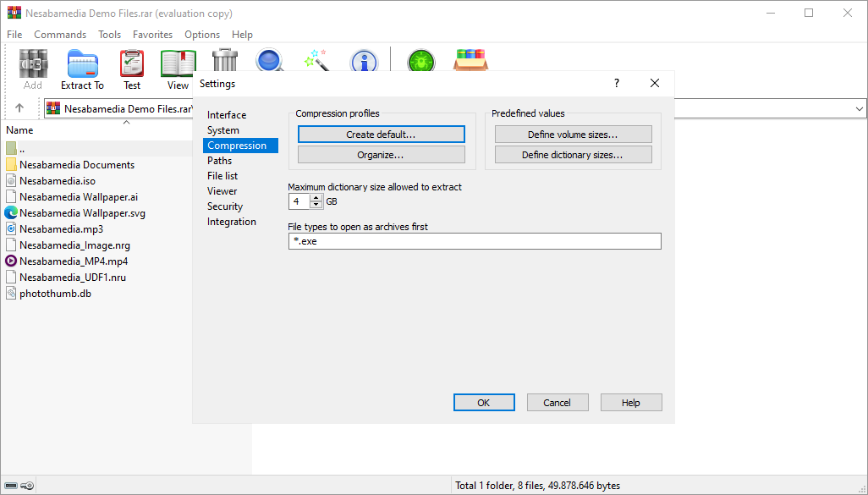Select Nesabamedia.mp3 in the file list

point(61,228)
